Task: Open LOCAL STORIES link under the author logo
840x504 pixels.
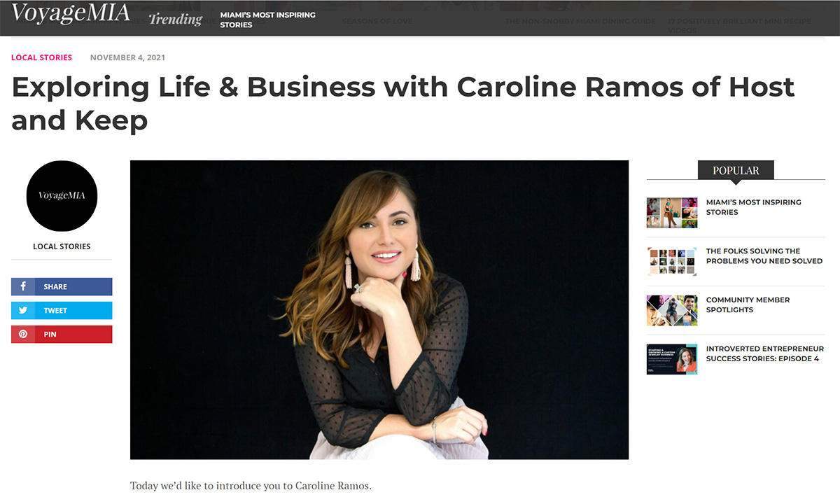Action: [x=62, y=246]
